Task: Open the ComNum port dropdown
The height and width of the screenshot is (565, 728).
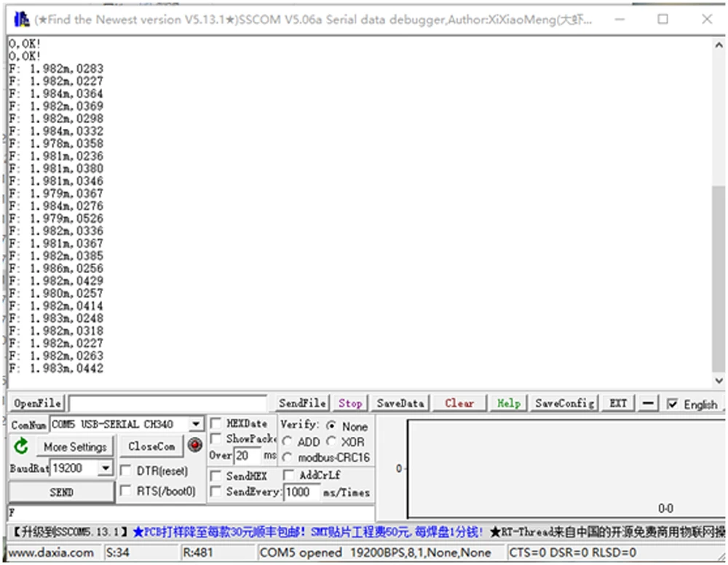Action: click(196, 424)
